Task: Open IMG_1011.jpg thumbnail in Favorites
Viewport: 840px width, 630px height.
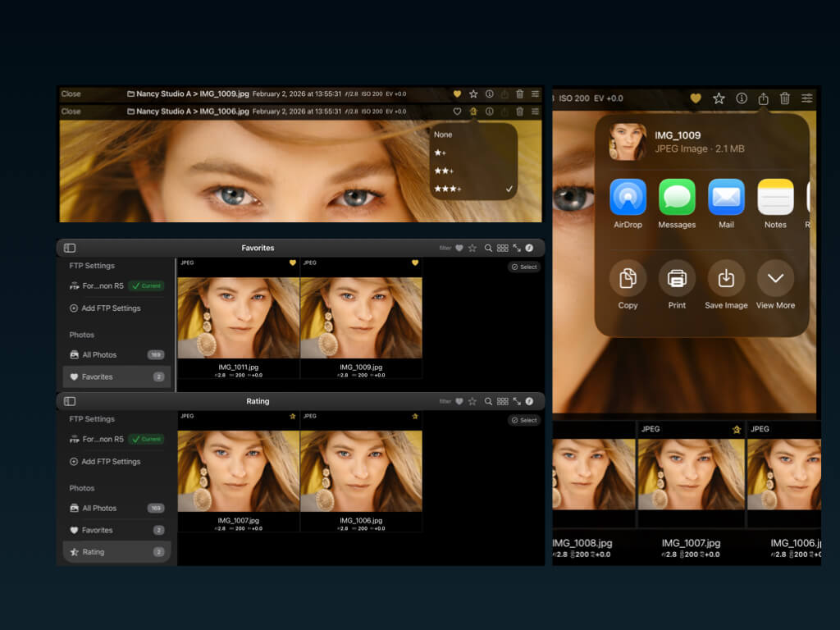Action: tap(238, 317)
